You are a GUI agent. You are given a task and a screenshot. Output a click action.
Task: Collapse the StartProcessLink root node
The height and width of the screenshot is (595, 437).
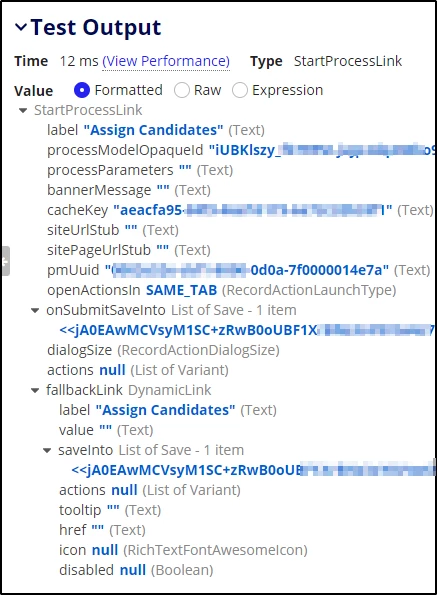[x=23, y=111]
